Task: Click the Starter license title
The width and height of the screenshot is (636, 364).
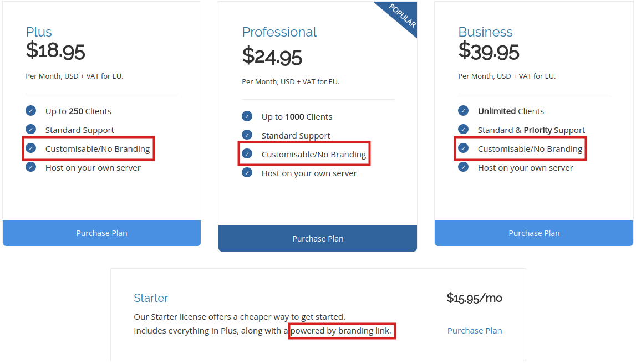Action: point(151,298)
